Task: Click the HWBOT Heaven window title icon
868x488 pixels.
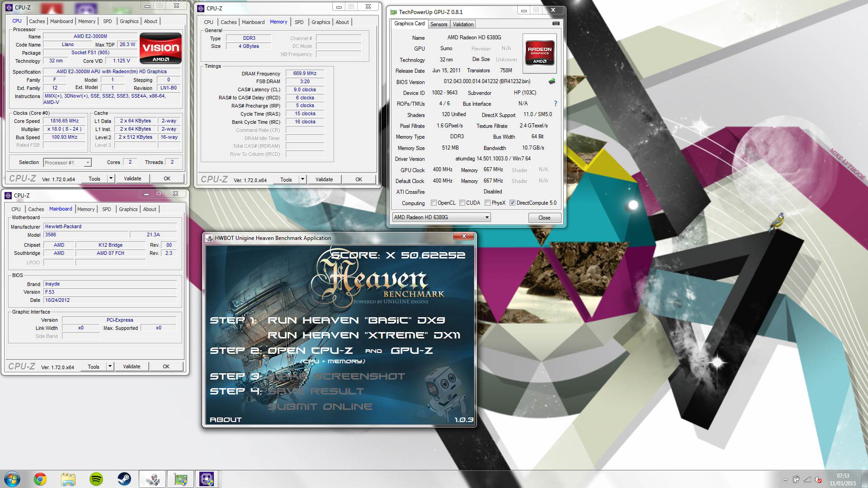Action: [209, 238]
